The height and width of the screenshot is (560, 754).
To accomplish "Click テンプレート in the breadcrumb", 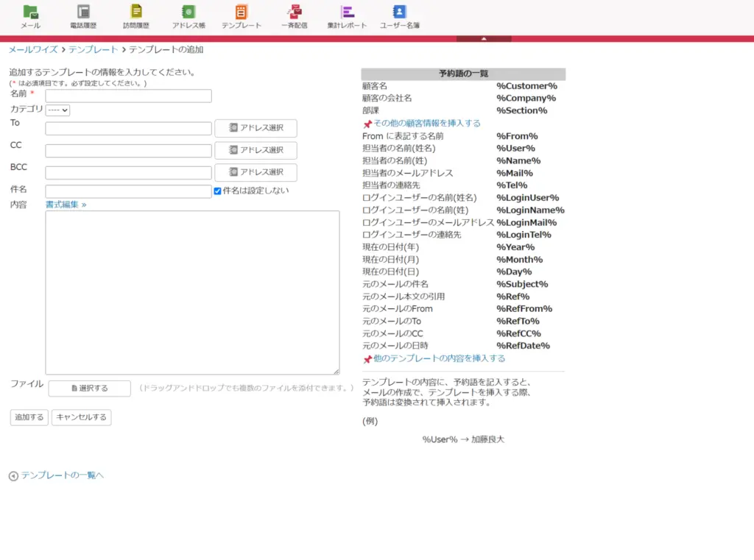I will [x=93, y=50].
